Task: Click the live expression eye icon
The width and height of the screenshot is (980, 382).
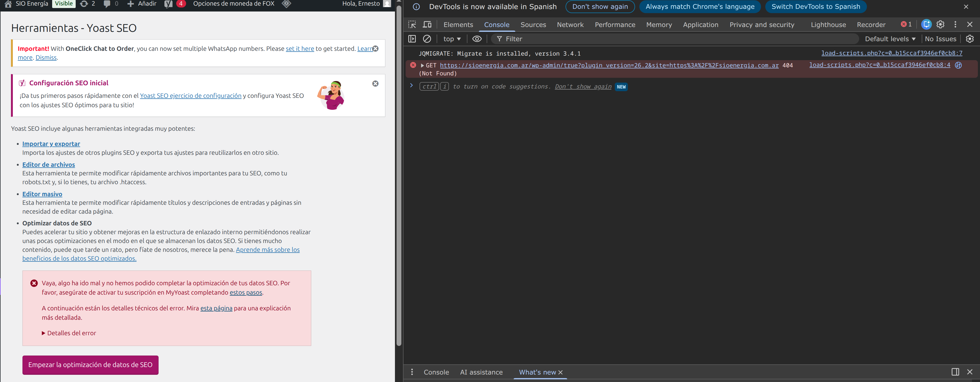Action: point(477,39)
